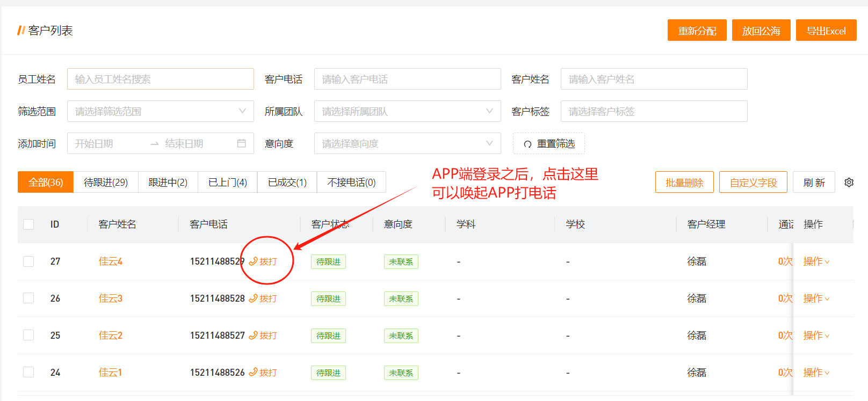Screen dimensions: 868x401
Task: Switch to 全部(36) tab
Action: tap(46, 182)
